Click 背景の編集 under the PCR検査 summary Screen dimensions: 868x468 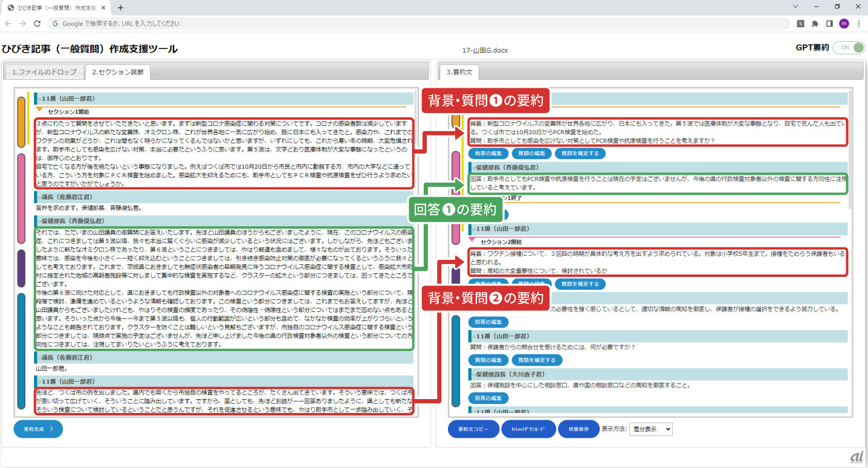click(488, 154)
